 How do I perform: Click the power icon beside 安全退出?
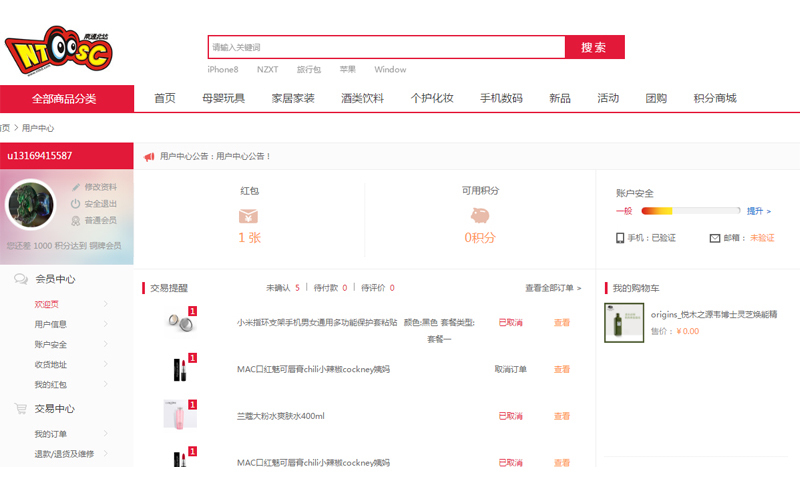pos(76,204)
